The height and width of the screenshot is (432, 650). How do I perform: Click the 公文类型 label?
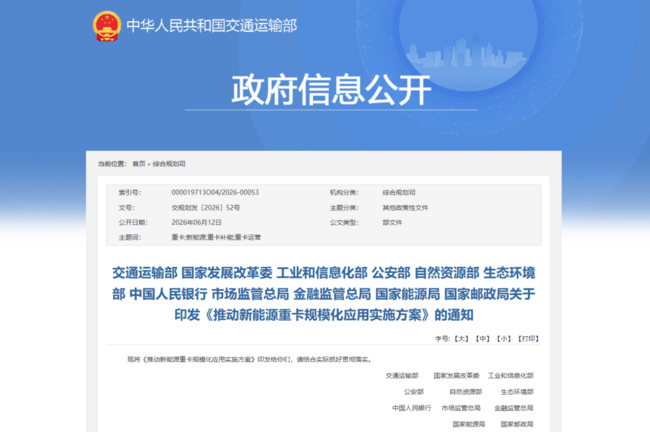[x=344, y=223]
